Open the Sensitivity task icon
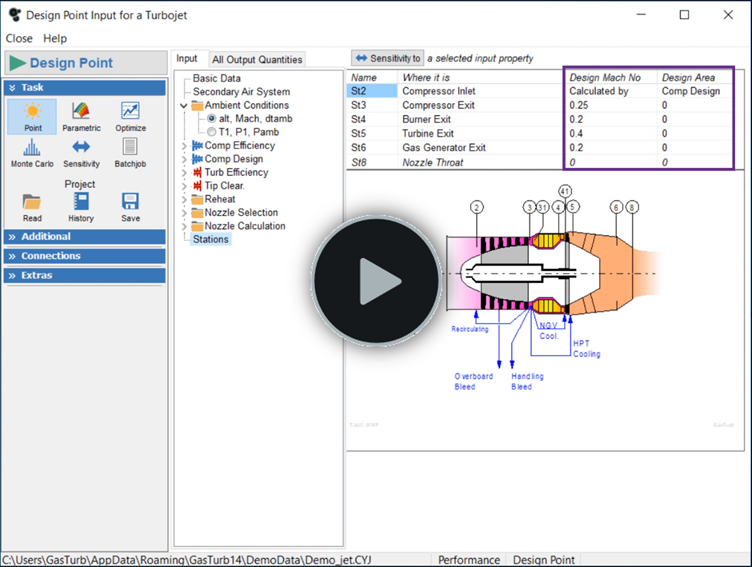 [x=81, y=147]
